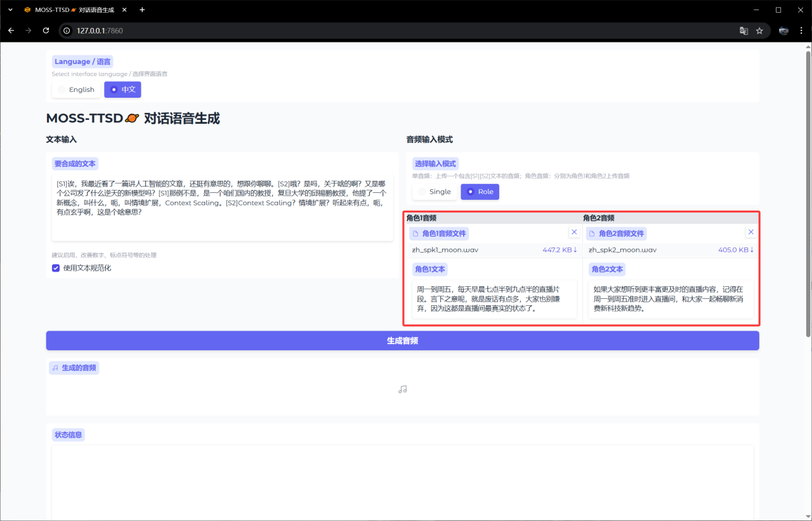Go forward to the next page
Viewport: 812px width, 521px height.
(x=28, y=30)
